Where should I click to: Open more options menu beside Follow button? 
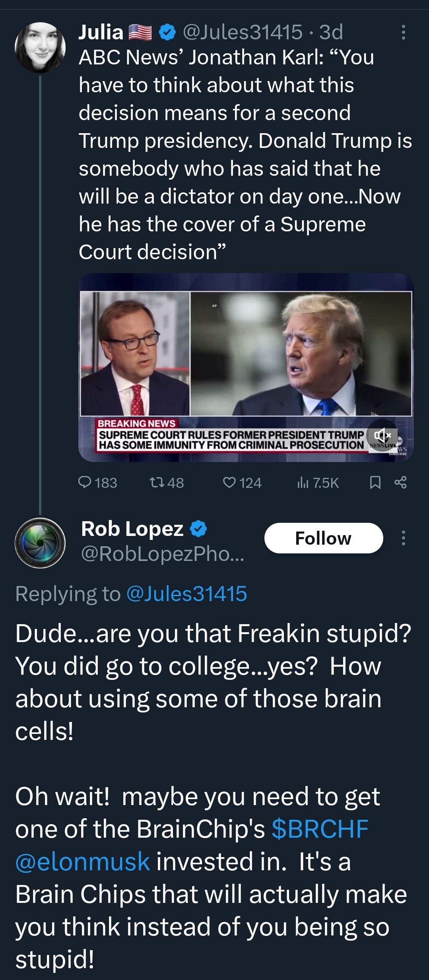pos(404,538)
